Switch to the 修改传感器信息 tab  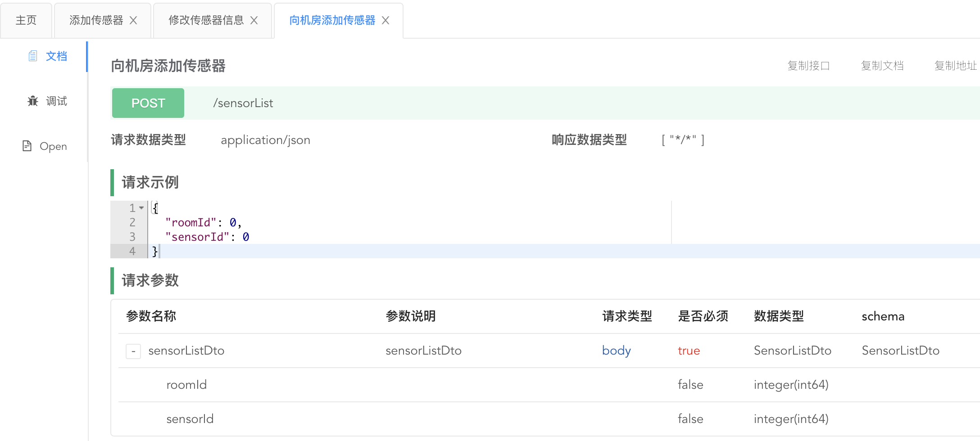pyautogui.click(x=206, y=20)
